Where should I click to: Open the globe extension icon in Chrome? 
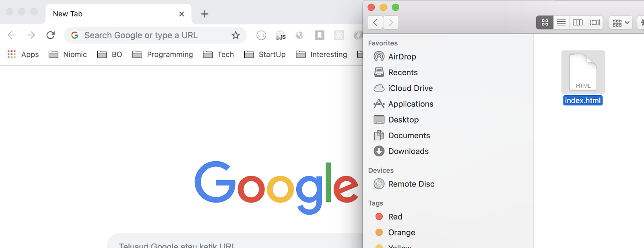[x=300, y=35]
